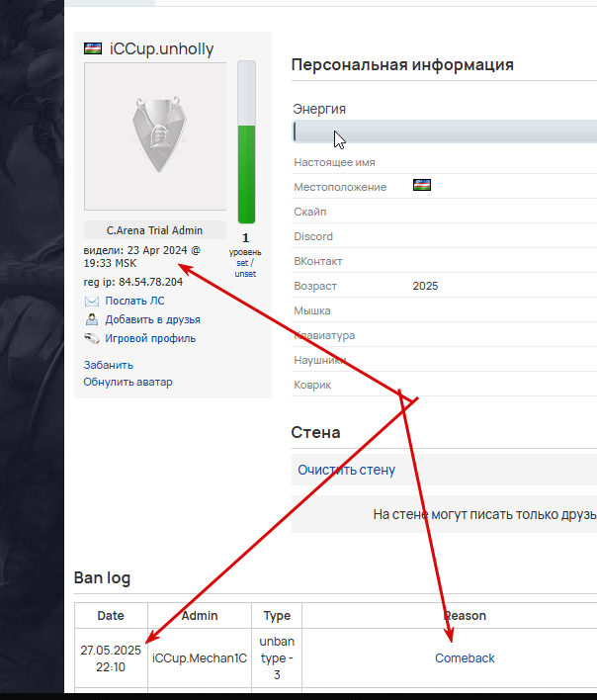Screen dimensions: 597x700
Task: Click the iCCup.unholly username heading
Action: click(161, 48)
